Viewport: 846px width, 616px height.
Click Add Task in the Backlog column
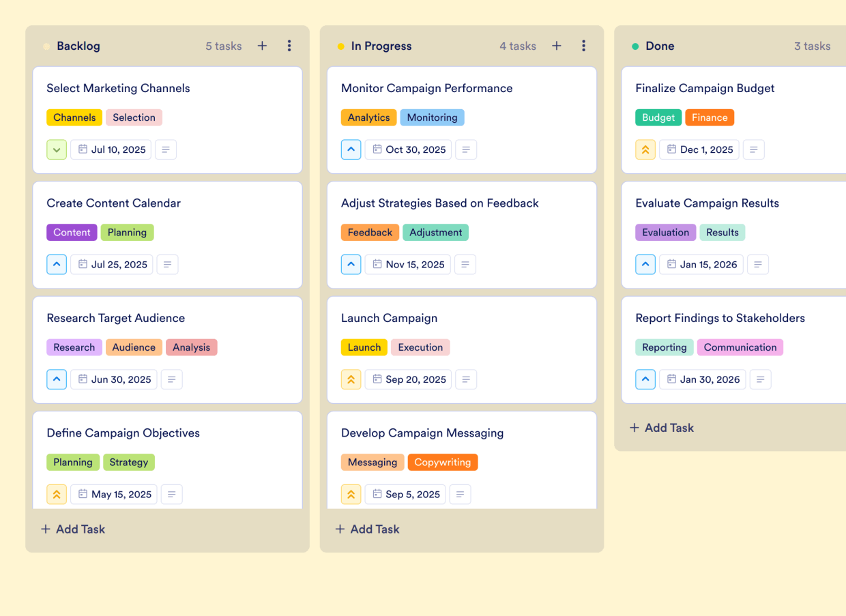(73, 529)
